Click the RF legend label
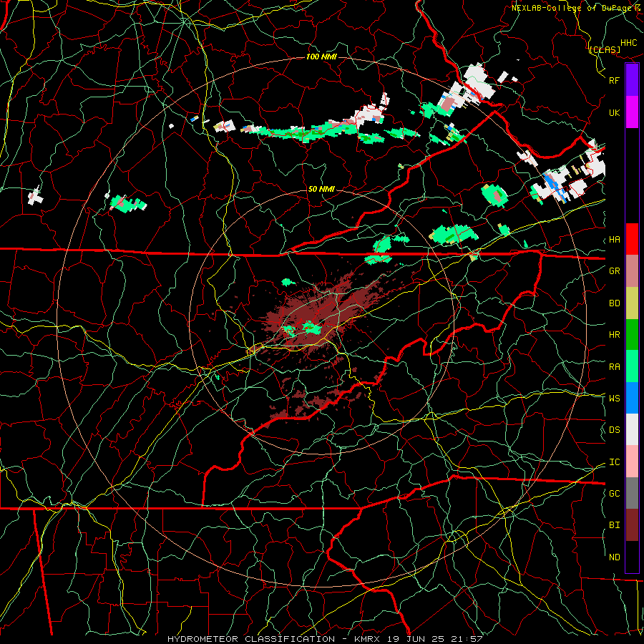The height and width of the screenshot is (644, 644). click(615, 80)
